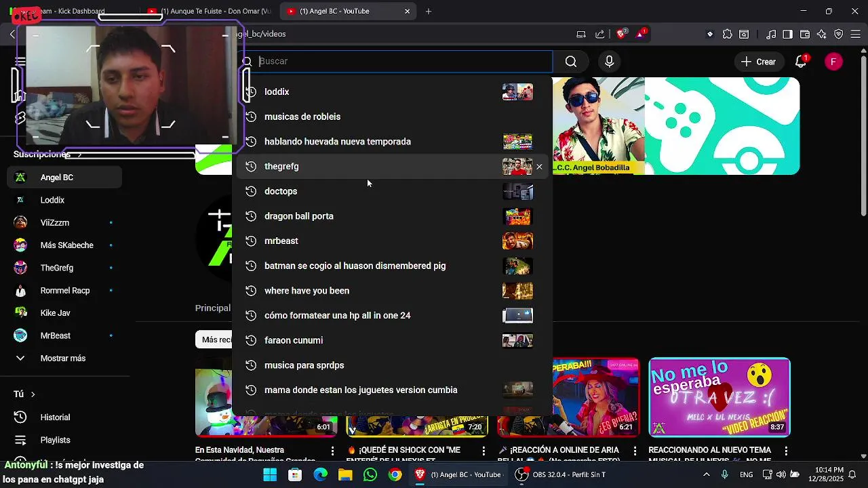The image size is (868, 488).
Task: Choose 'doctops' from search history
Action: [x=392, y=191]
